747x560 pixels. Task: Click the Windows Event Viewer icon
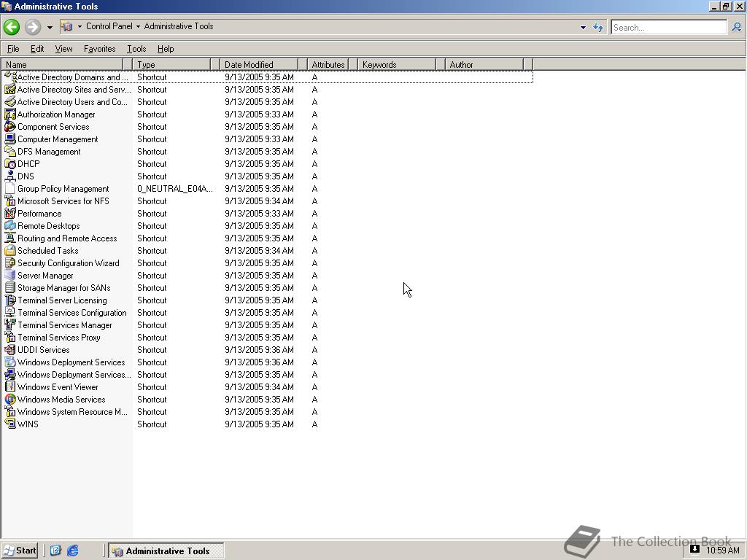coord(10,386)
